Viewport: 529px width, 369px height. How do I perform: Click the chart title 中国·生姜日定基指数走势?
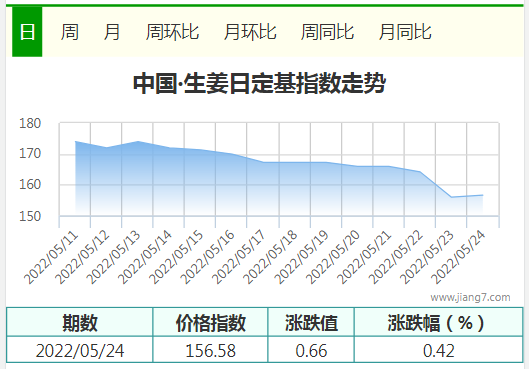pyautogui.click(x=259, y=83)
